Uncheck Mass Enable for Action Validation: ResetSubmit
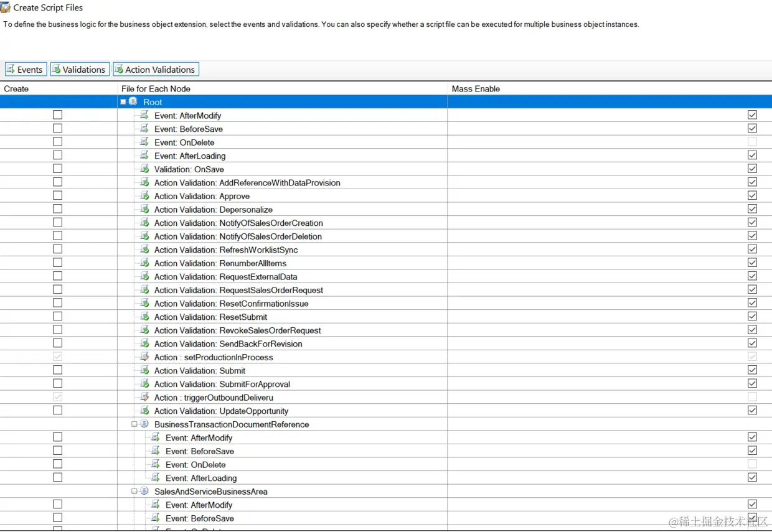The image size is (772, 532). (x=752, y=317)
